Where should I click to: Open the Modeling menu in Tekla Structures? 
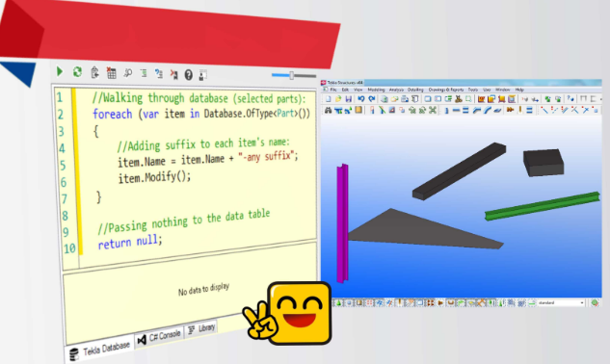coord(376,90)
